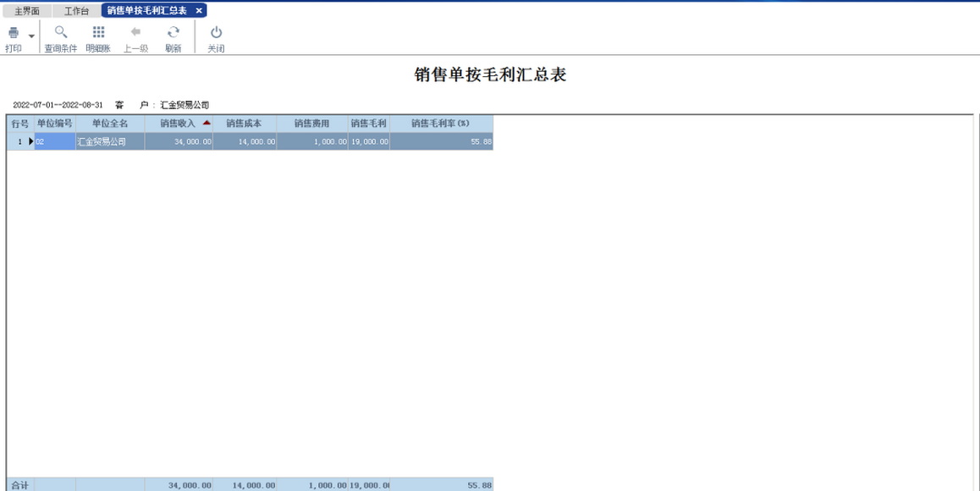This screenshot has width=980, height=491.
Task: Click the 销售毛利 column header
Action: [369, 124]
